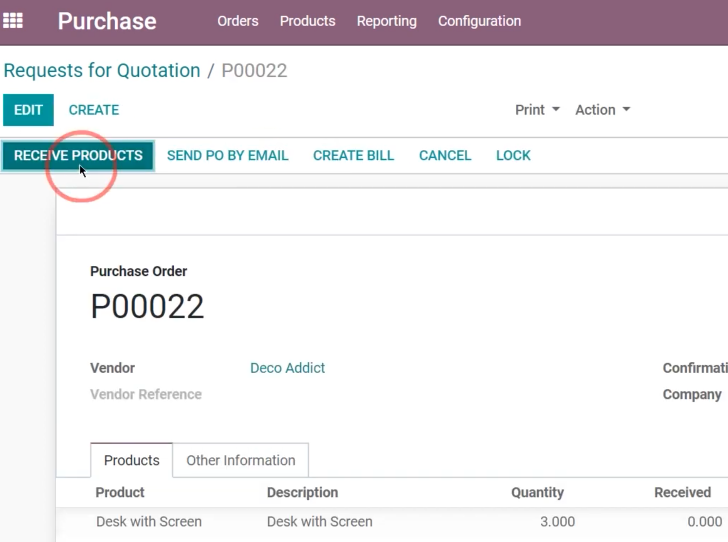
Task: Click the CANCEL button
Action: tap(445, 156)
